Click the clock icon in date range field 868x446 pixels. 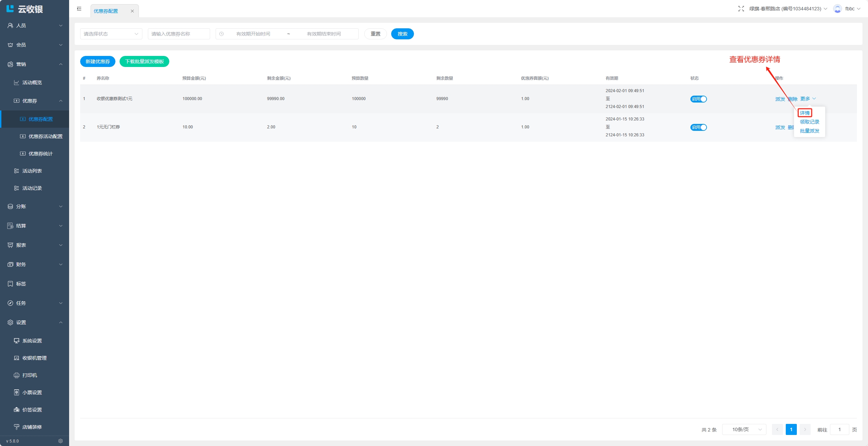pyautogui.click(x=221, y=34)
